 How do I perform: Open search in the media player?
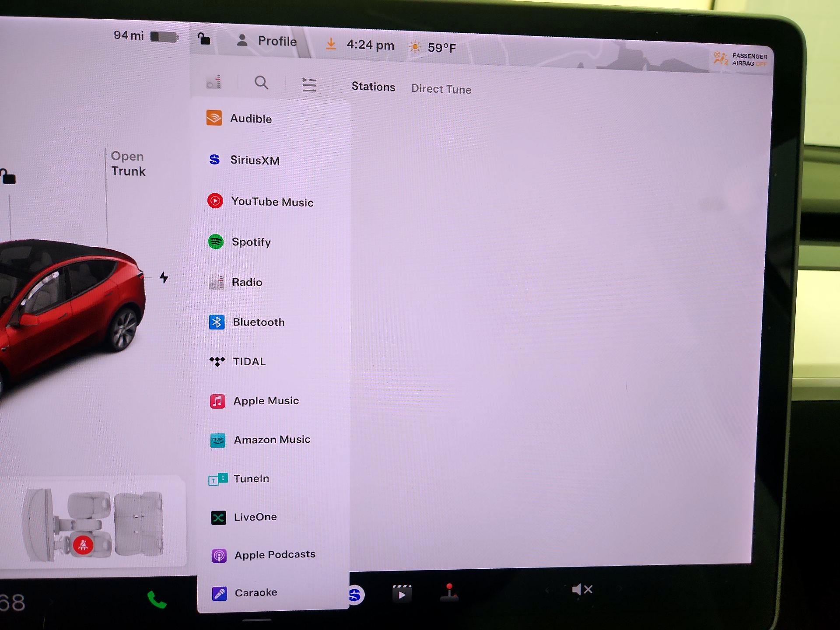click(x=261, y=83)
